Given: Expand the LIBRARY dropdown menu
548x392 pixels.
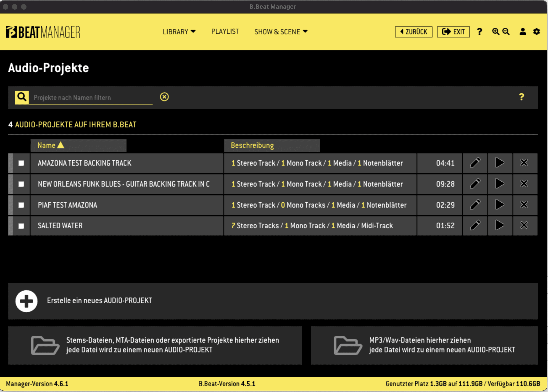Looking at the screenshot, I should tap(179, 32).
